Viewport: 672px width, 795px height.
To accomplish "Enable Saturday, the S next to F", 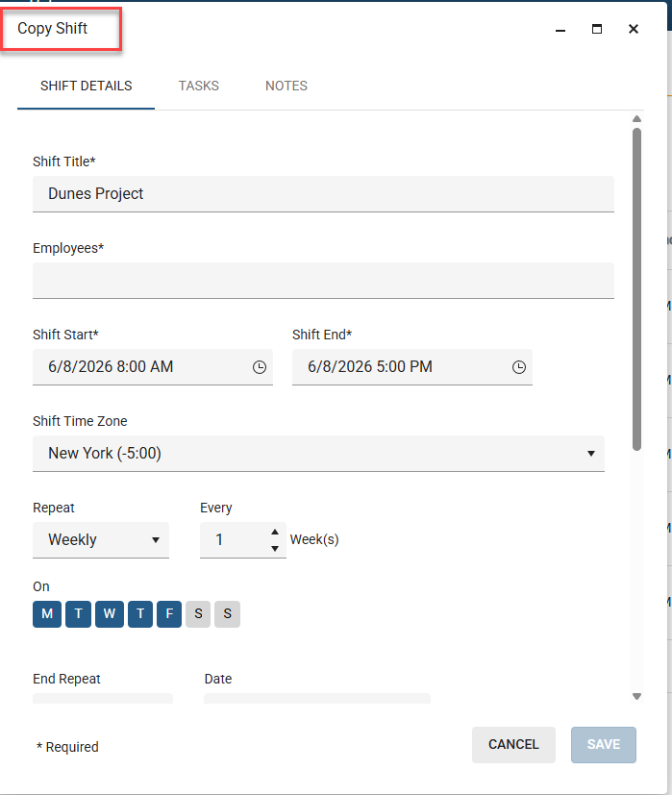I will point(198,614).
